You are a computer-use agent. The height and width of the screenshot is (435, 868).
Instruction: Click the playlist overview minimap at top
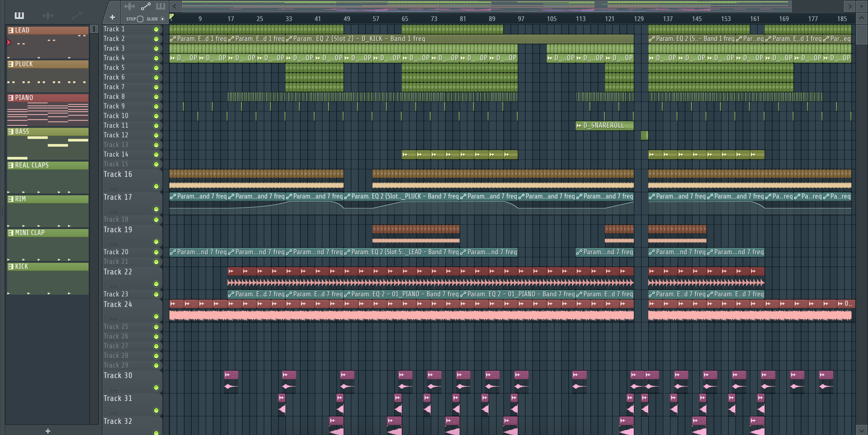pos(486,6)
